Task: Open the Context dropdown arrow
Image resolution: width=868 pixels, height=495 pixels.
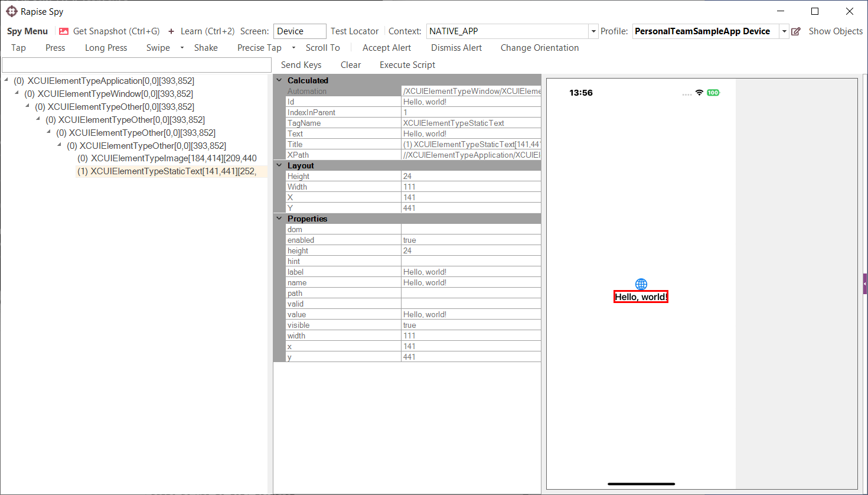Action: [593, 31]
